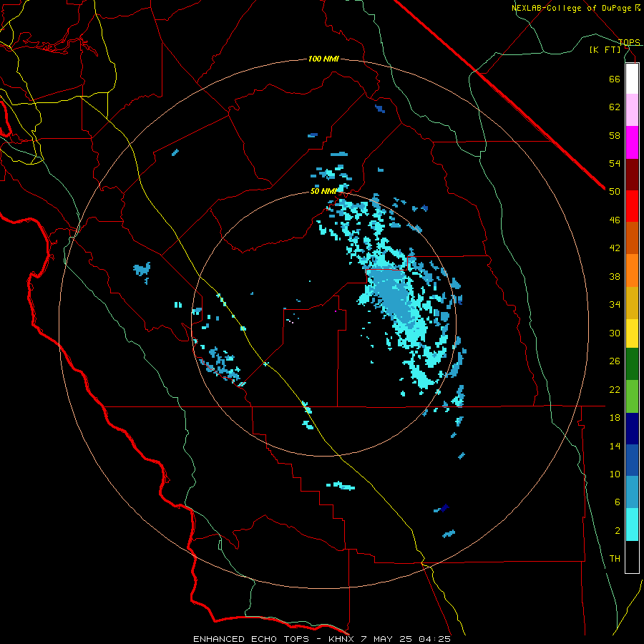Click the 34 value on the legend
644x644 pixels.
pyautogui.click(x=615, y=305)
